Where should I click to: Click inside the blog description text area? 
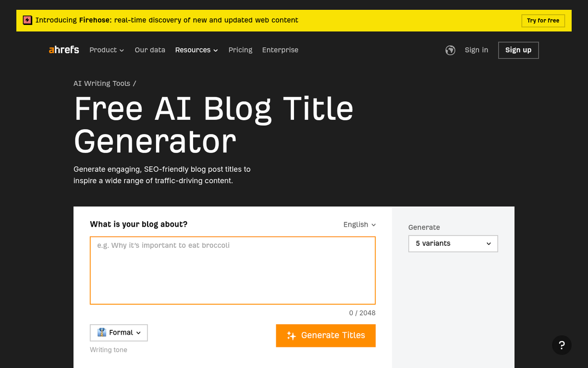[232, 270]
